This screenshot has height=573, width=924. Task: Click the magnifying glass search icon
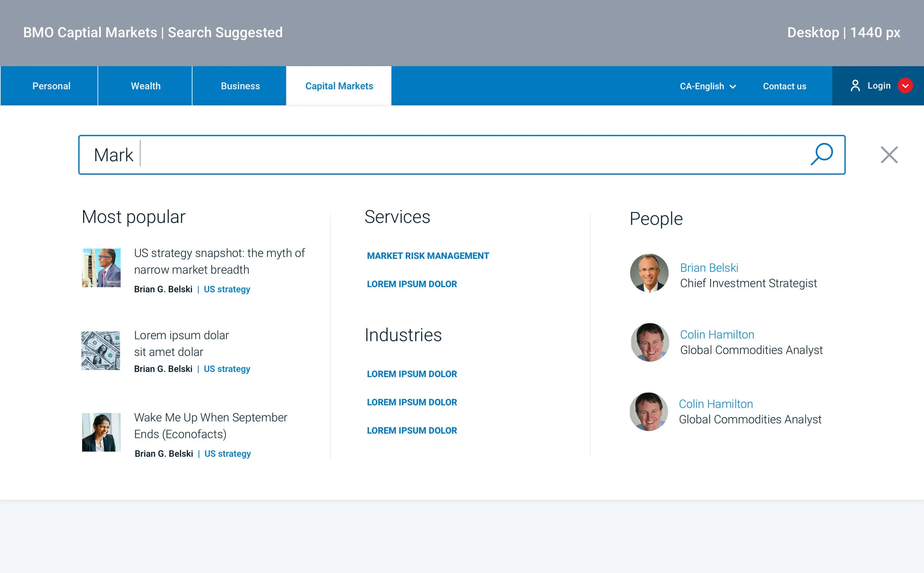821,154
